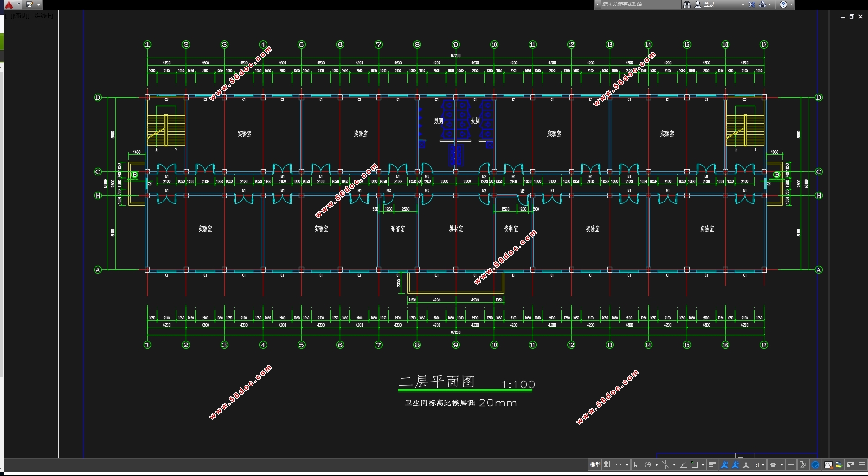This screenshot has width=868, height=476.
Task: Open the Help question mark icon
Action: (x=783, y=4)
